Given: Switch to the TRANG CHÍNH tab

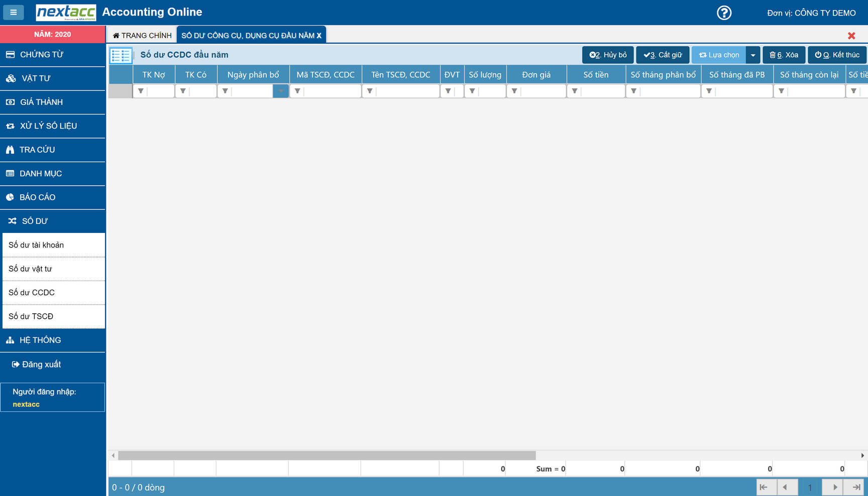Looking at the screenshot, I should [142, 36].
